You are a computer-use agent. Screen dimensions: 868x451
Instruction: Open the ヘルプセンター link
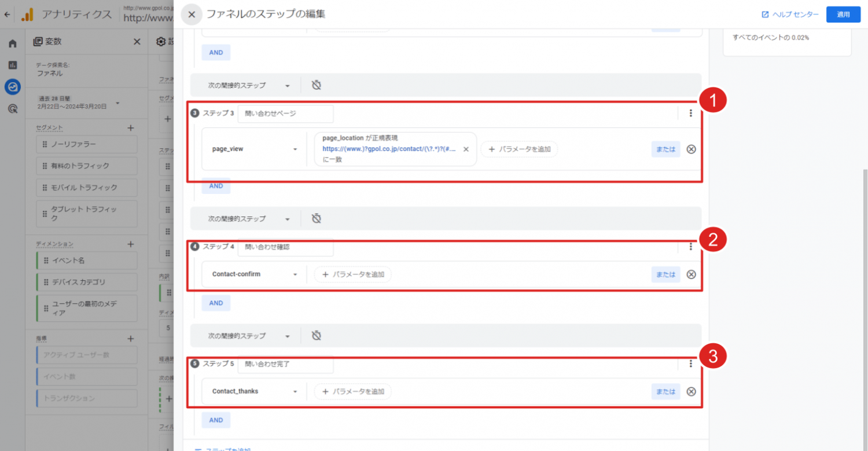coord(790,14)
